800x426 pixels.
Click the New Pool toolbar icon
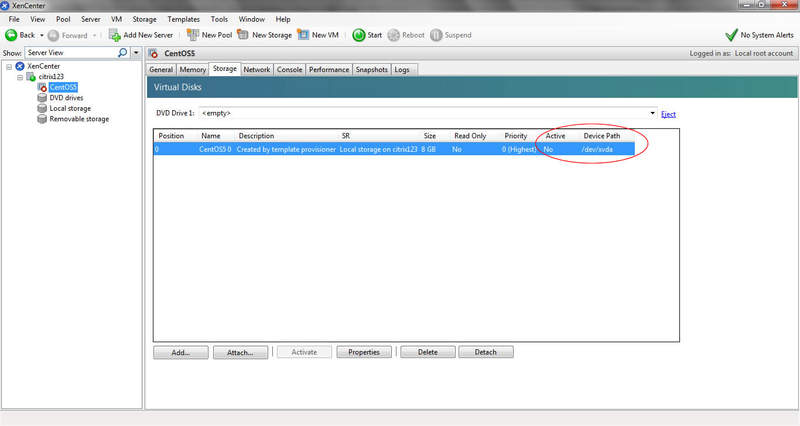(192, 35)
